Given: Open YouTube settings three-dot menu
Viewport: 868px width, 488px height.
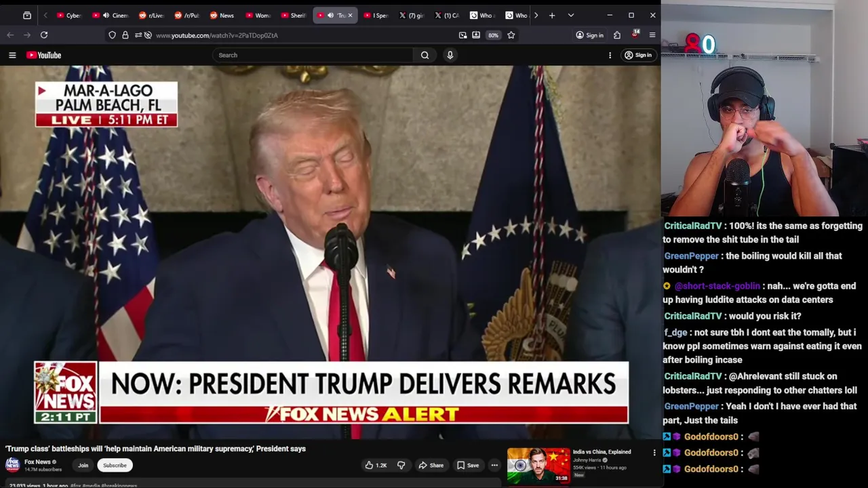Looking at the screenshot, I should coord(610,55).
